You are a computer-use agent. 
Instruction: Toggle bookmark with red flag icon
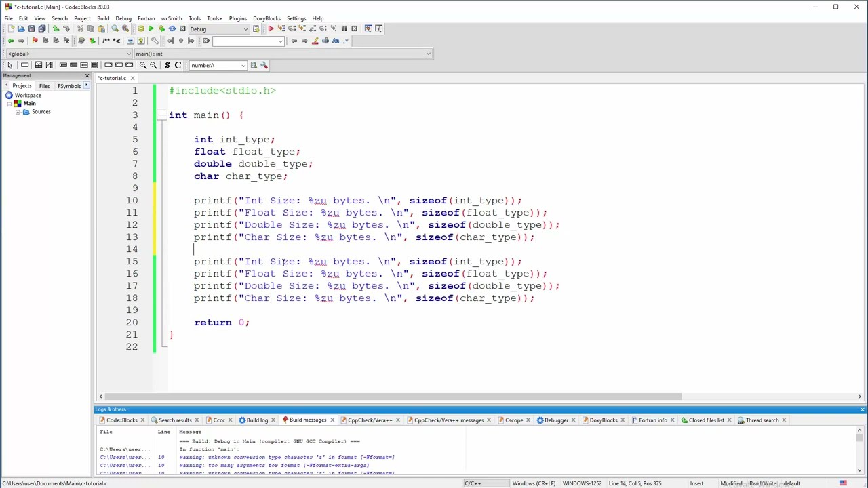(35, 41)
